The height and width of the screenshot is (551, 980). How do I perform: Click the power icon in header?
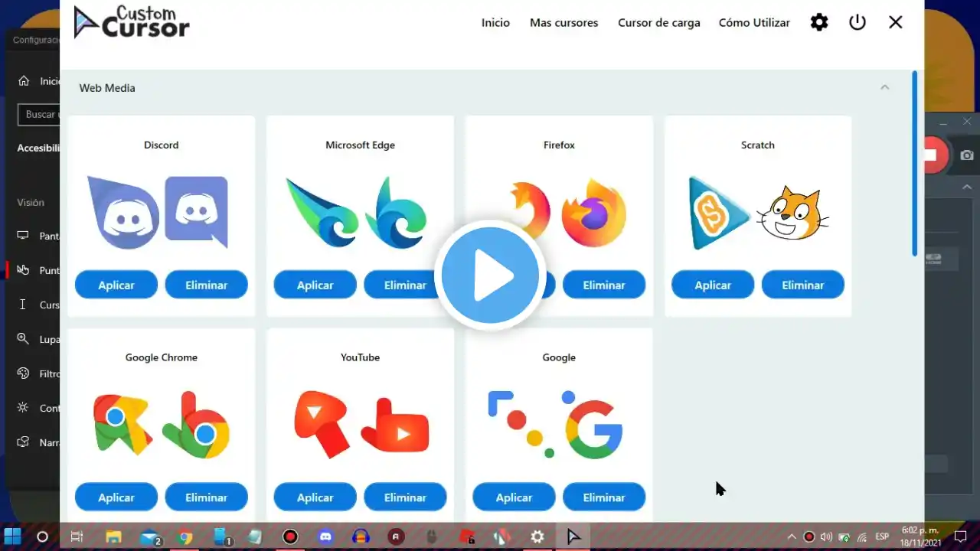pos(857,22)
